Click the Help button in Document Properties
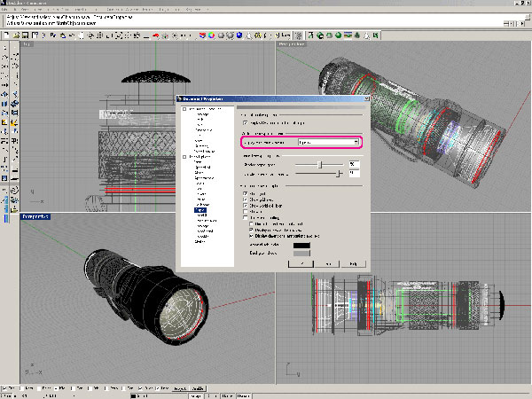The image size is (532, 399). click(x=352, y=263)
